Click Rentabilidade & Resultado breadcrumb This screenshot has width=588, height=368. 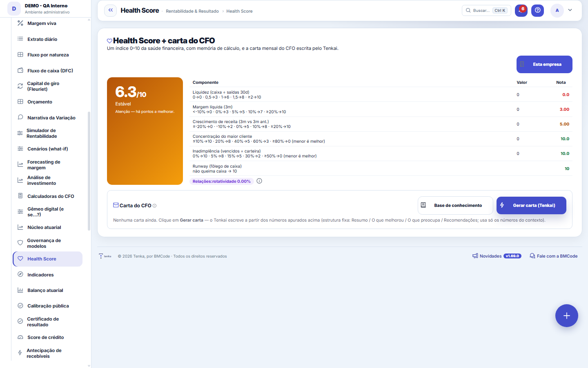[x=192, y=11]
